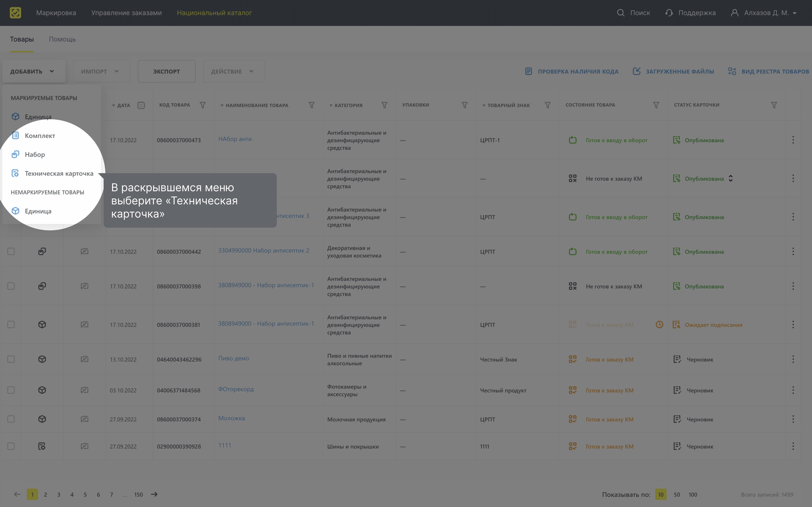Open the Маркировка section
Screen dimensions: 812x507
tap(56, 13)
